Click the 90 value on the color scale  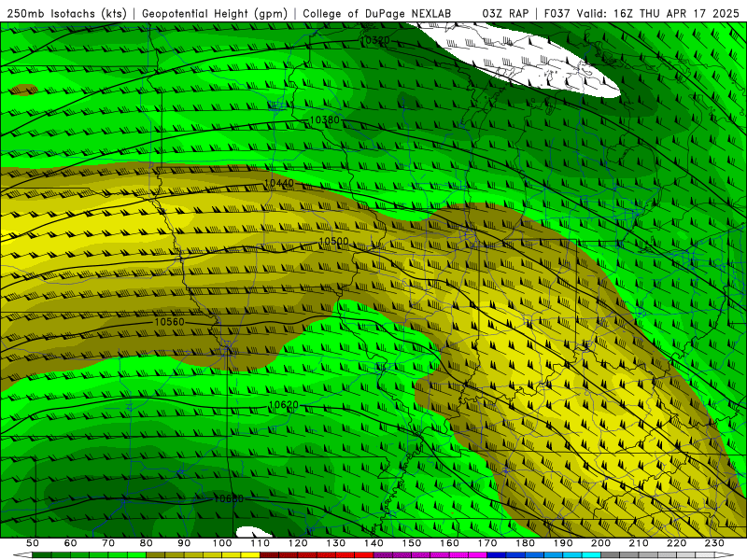pyautogui.click(x=184, y=543)
